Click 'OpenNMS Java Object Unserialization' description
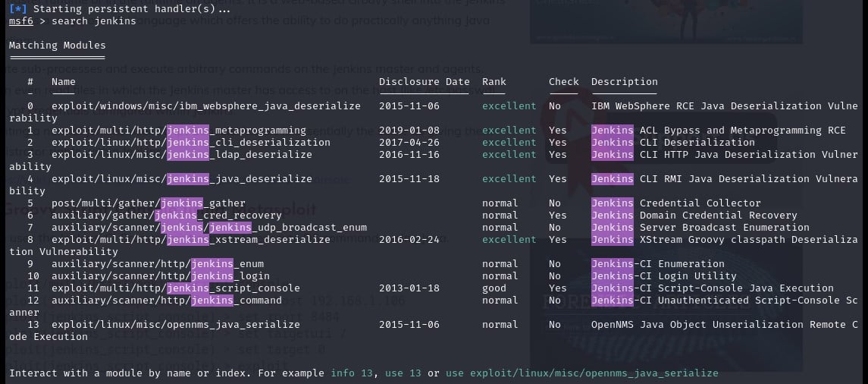This screenshot has width=868, height=384. (725, 325)
